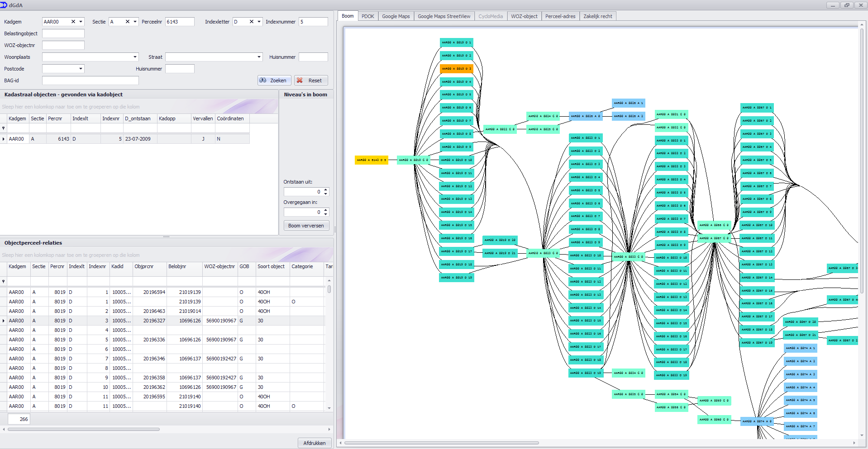Click the horizontal scrollbar below the tree diagram

pos(441,443)
